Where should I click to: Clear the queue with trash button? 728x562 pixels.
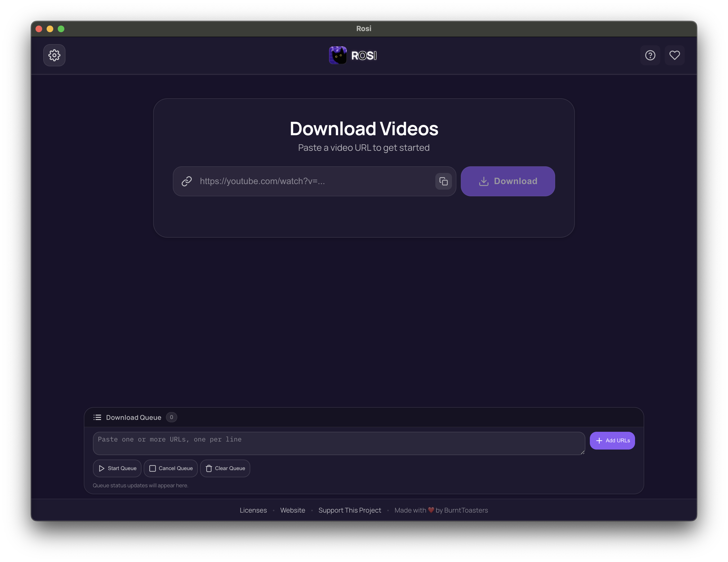pyautogui.click(x=225, y=468)
